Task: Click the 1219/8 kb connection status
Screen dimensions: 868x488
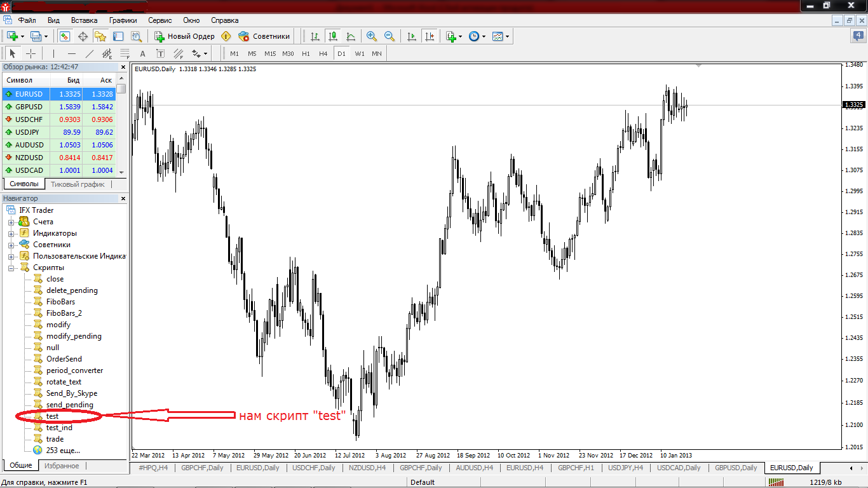Action: pyautogui.click(x=825, y=482)
